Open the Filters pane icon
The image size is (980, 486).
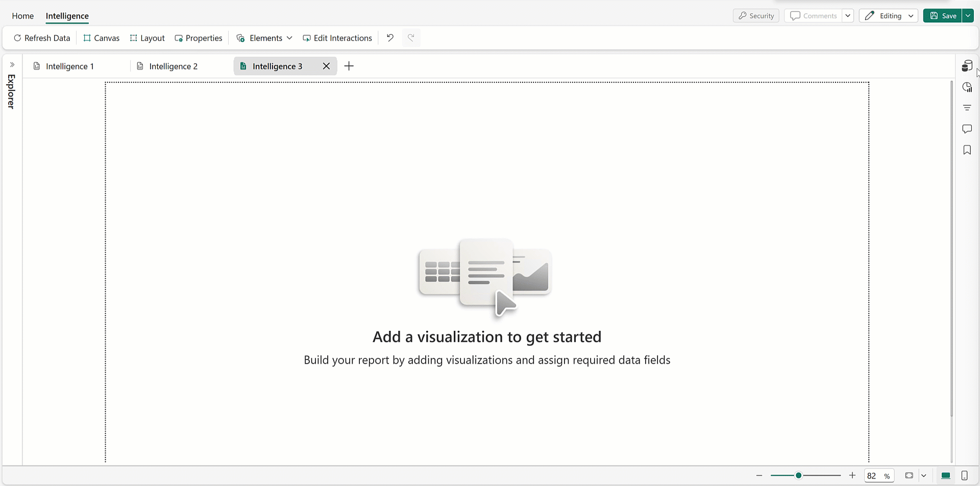(967, 108)
